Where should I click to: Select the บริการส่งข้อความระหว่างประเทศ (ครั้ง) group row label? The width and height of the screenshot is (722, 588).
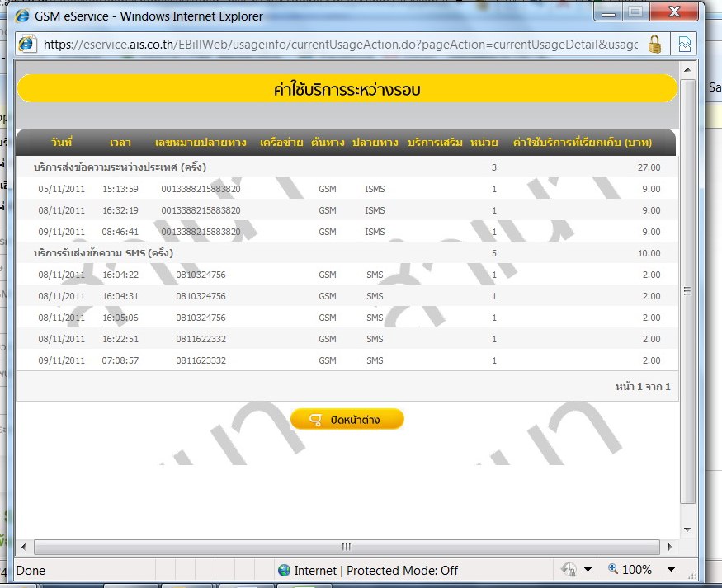pyautogui.click(x=120, y=167)
